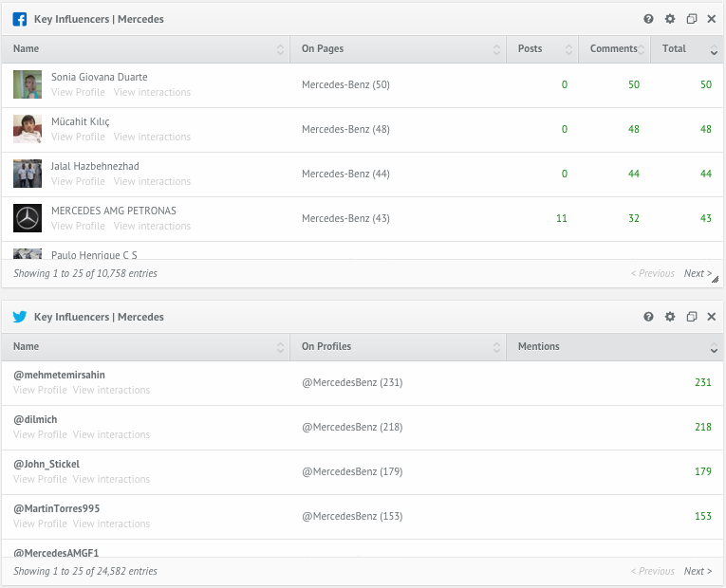Click the Twitter bird icon in widget header
Screen dimensions: 726x588
[19, 317]
